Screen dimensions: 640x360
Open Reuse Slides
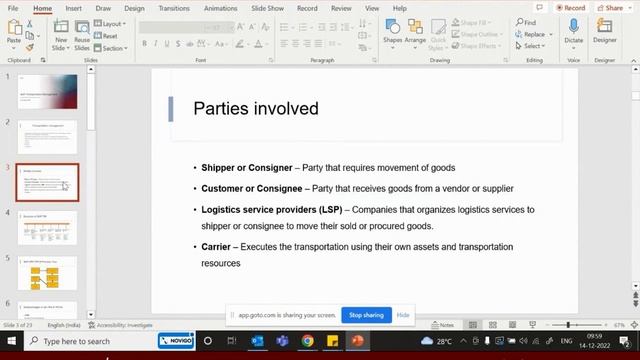(x=82, y=35)
